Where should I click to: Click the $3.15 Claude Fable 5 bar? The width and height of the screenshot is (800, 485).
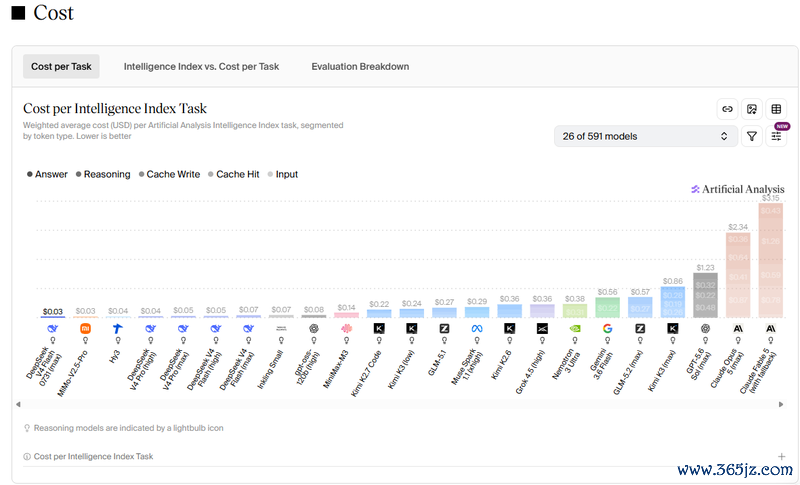pos(771,260)
